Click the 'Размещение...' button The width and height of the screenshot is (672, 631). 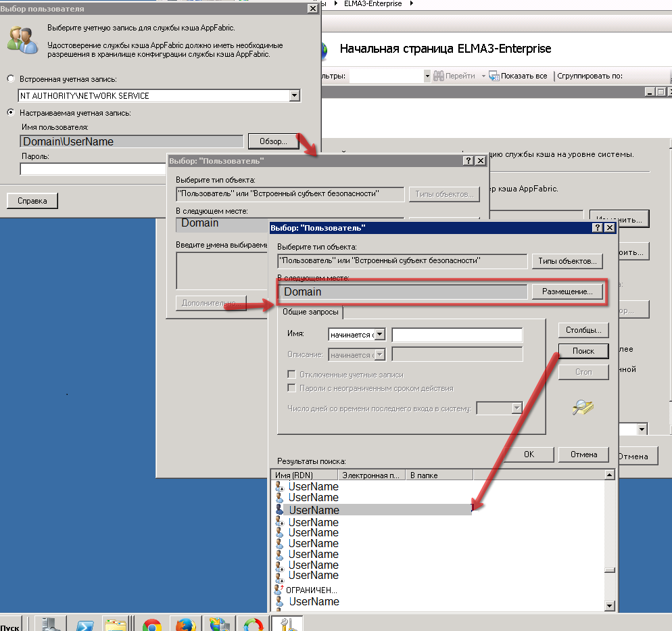pos(567,291)
